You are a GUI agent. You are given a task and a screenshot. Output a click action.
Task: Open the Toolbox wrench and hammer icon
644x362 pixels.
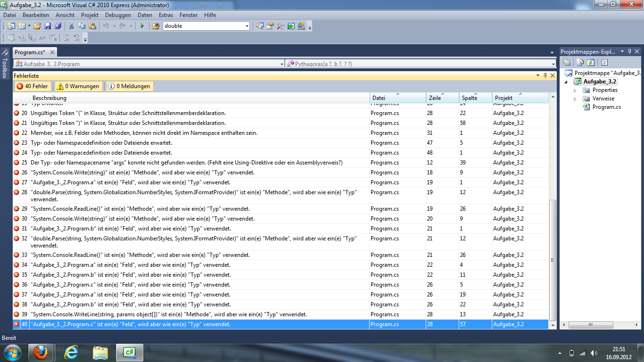pos(280,26)
